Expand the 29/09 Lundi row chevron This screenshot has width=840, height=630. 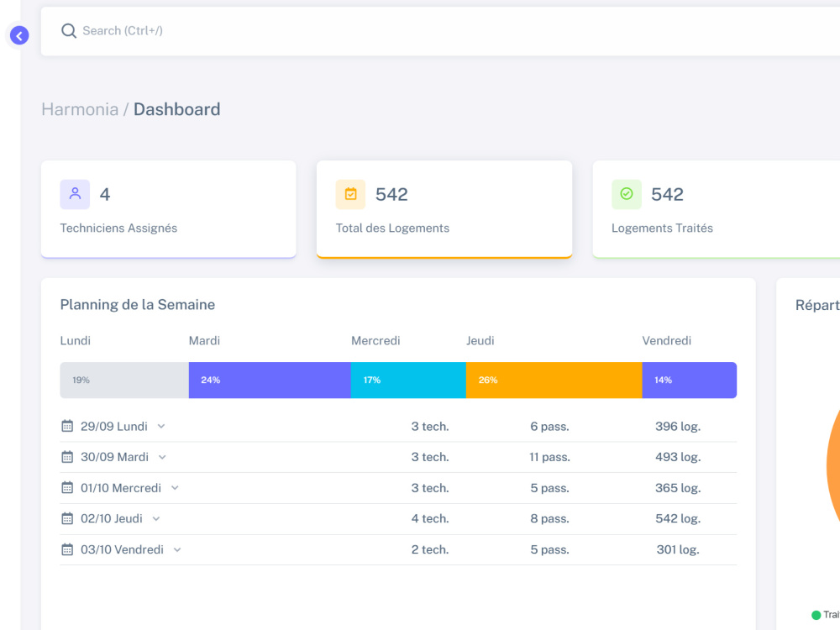pos(161,427)
